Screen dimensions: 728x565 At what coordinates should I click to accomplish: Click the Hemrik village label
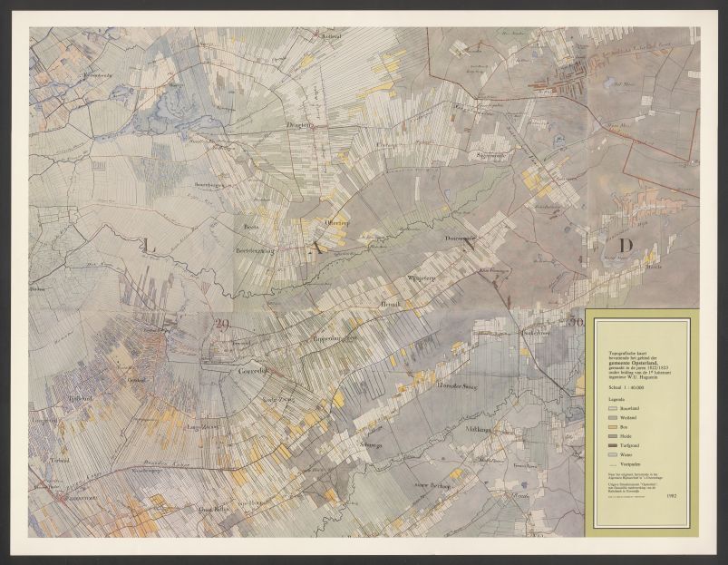pyautogui.click(x=391, y=304)
